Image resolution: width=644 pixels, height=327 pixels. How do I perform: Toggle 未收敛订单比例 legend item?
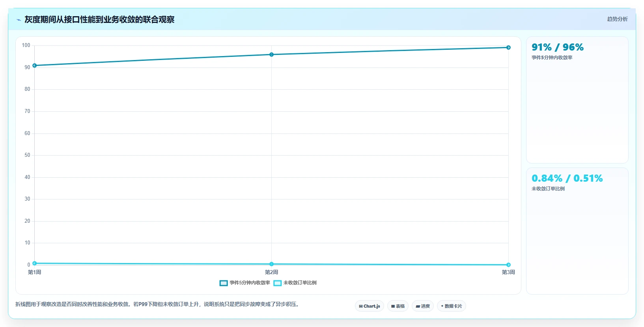point(295,283)
